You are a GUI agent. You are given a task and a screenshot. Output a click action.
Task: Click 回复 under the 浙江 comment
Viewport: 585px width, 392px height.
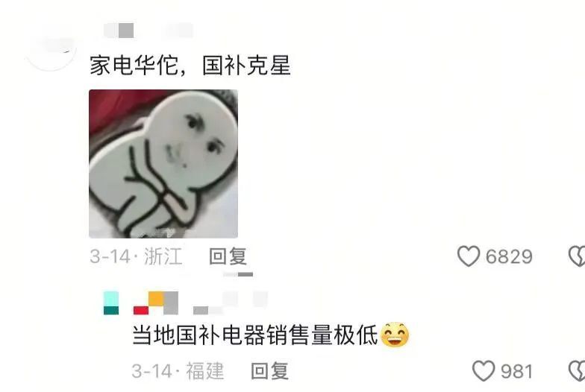coord(228,256)
